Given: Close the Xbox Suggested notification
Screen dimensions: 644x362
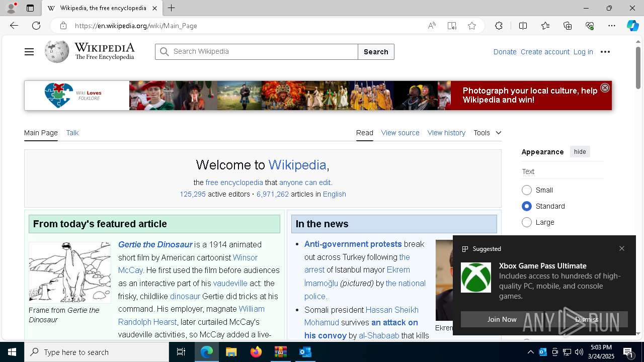Looking at the screenshot, I should pyautogui.click(x=622, y=248).
